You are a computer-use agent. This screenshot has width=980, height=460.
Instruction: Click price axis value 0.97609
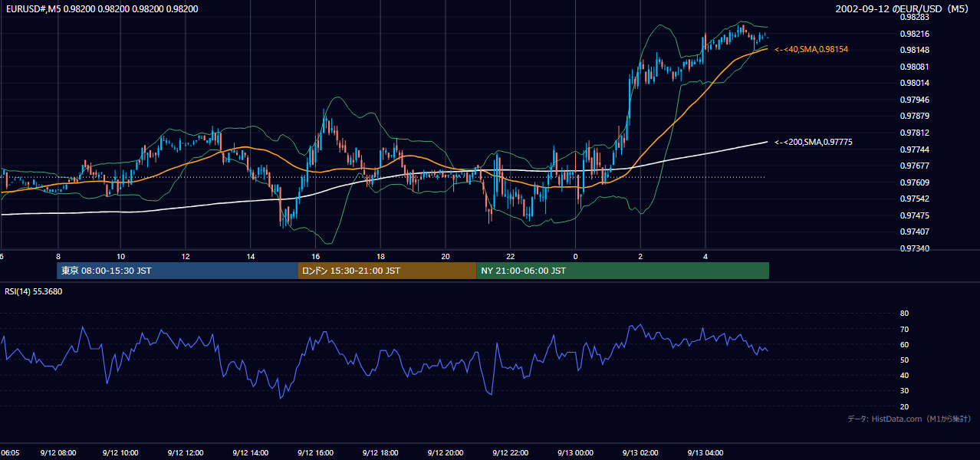pos(914,182)
